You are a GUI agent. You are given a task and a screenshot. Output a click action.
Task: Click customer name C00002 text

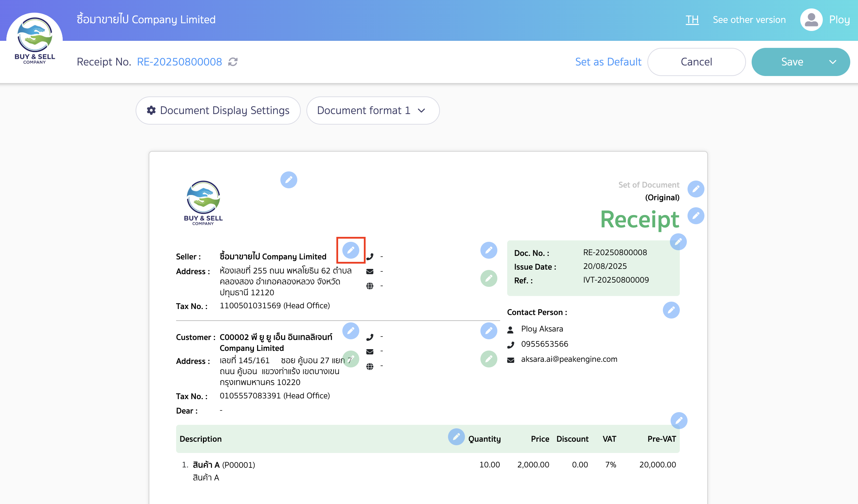click(276, 342)
